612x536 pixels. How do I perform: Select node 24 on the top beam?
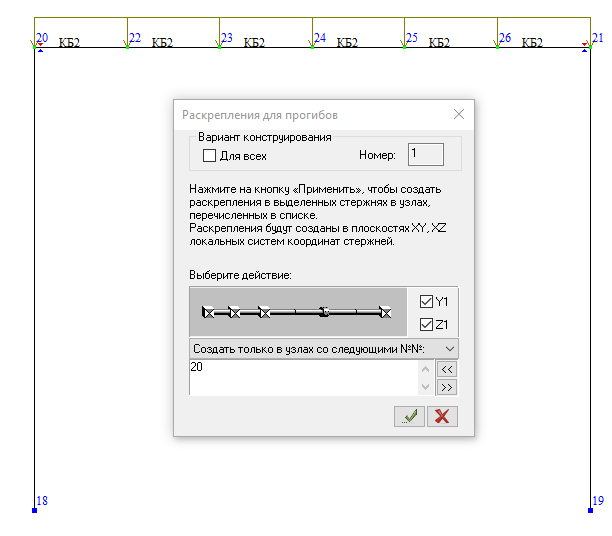312,47
